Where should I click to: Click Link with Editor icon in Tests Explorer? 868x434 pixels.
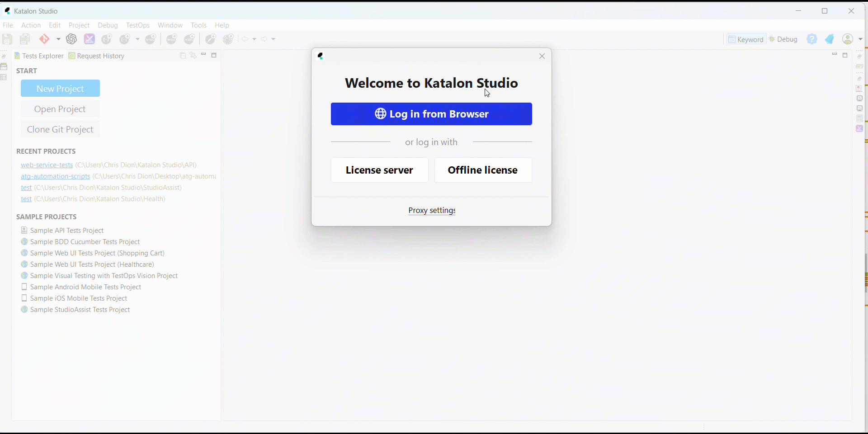pyautogui.click(x=193, y=56)
